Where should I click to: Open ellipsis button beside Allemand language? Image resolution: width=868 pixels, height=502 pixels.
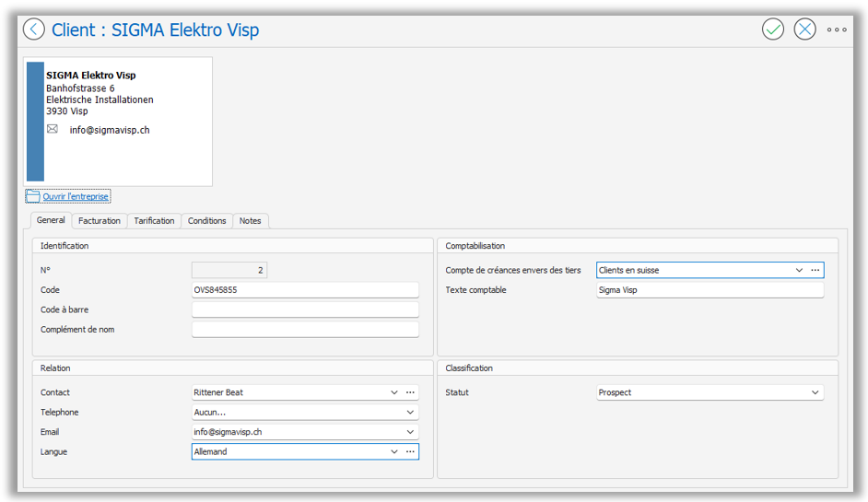click(x=410, y=451)
